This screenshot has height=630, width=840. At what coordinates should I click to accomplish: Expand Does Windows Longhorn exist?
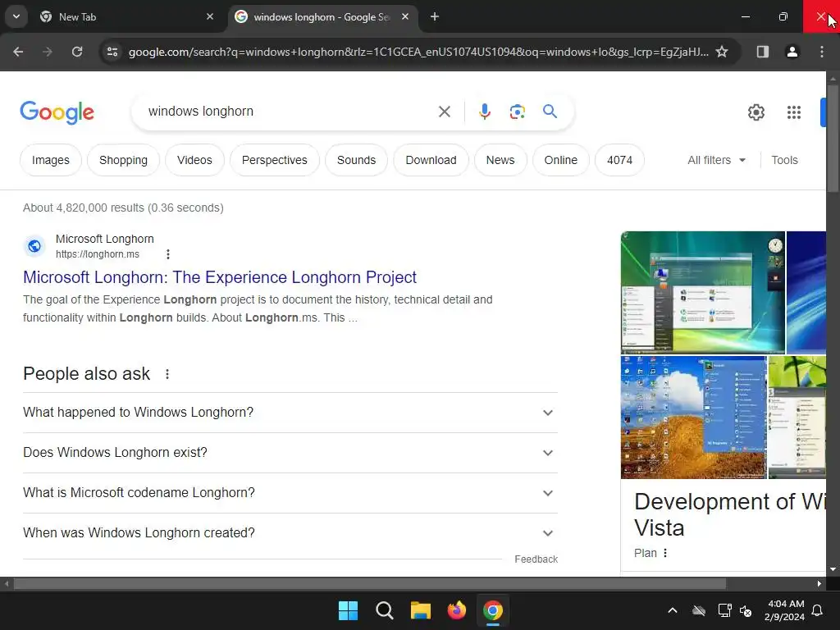(290, 453)
